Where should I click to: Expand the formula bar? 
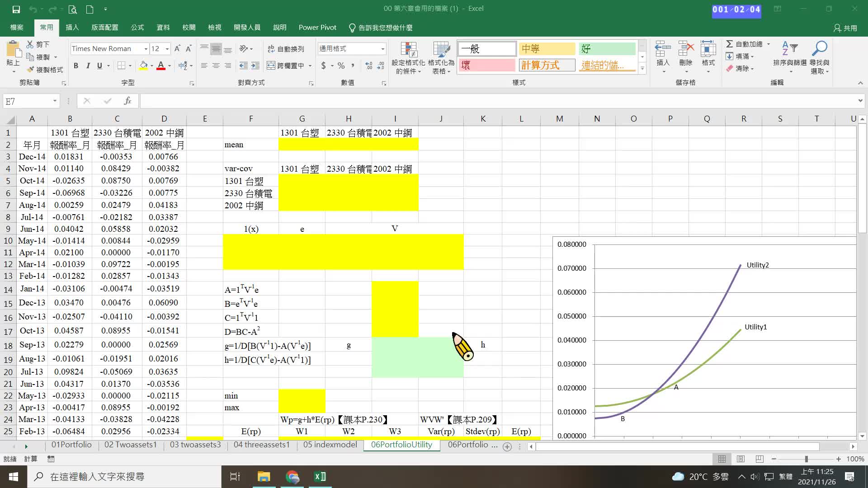[860, 101]
